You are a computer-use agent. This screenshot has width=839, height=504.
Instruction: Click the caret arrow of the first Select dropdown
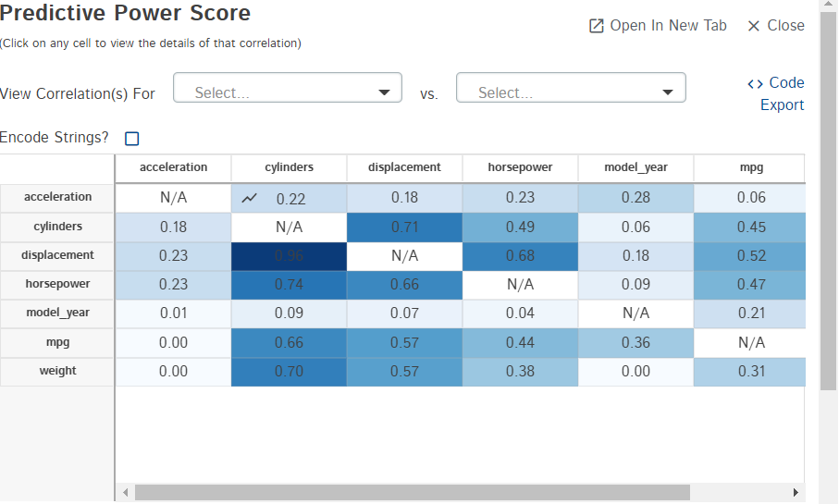(x=384, y=92)
